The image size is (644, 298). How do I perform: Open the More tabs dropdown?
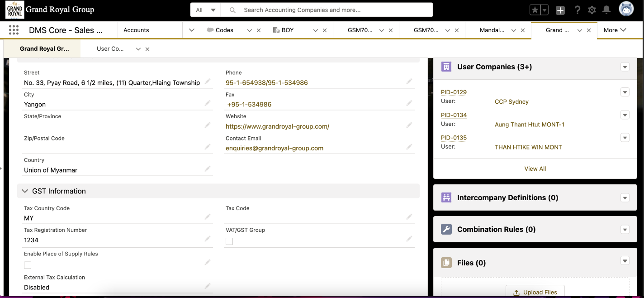click(615, 30)
